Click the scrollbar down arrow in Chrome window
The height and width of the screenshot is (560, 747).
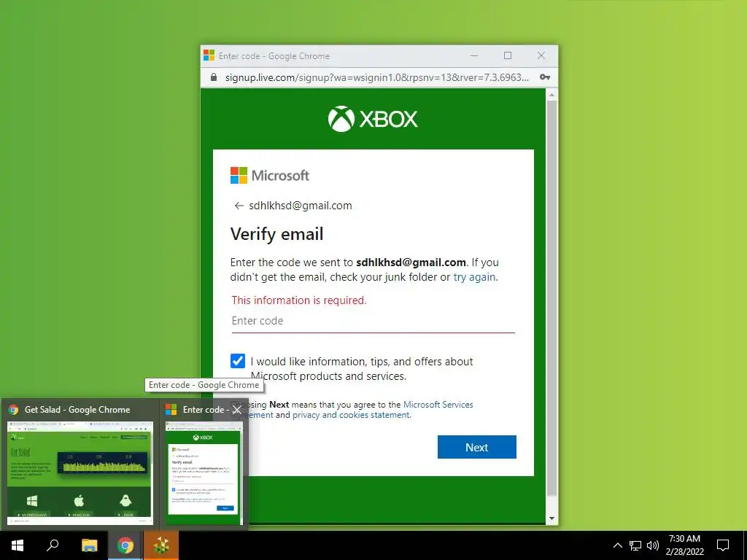tap(551, 518)
